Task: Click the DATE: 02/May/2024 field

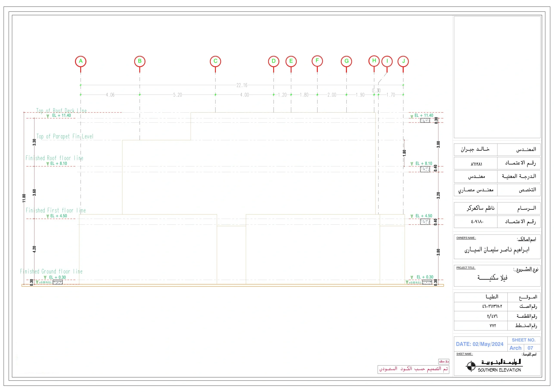Action: coord(479,344)
